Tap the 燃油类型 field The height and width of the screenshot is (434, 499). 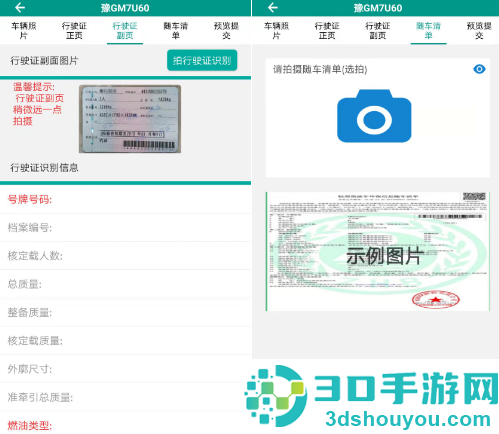(125, 425)
